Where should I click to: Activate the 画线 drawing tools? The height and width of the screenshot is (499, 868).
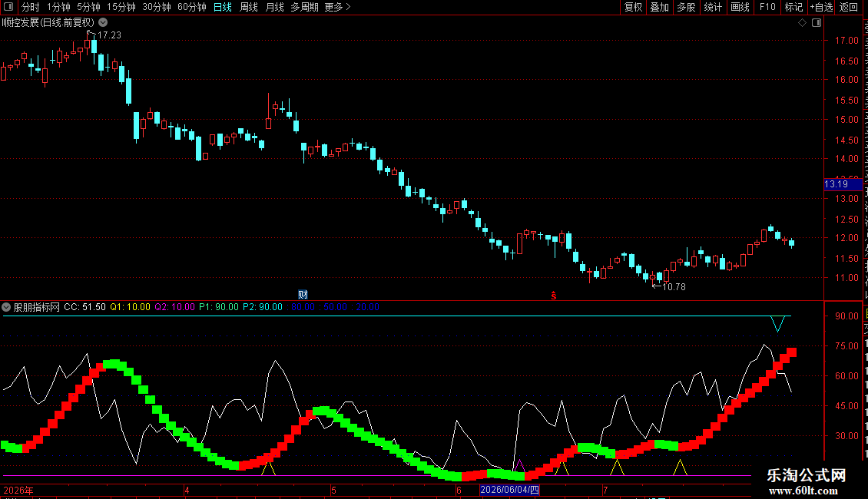point(740,7)
